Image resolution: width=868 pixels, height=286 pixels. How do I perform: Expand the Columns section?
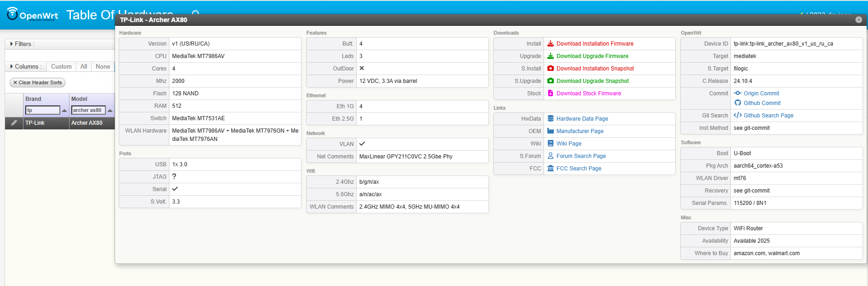(x=26, y=67)
